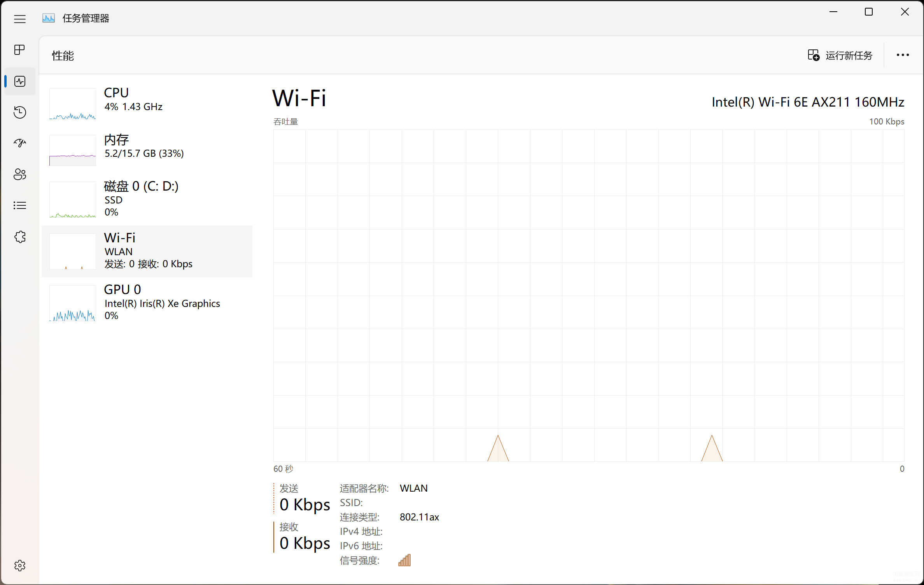Click the Task Manager app icon in title bar

[x=49, y=18]
